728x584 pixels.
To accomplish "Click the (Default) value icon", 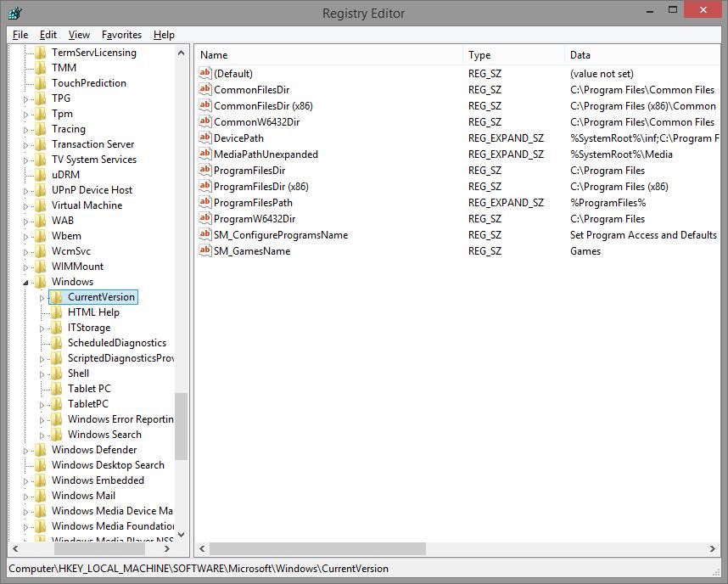I will click(x=204, y=74).
